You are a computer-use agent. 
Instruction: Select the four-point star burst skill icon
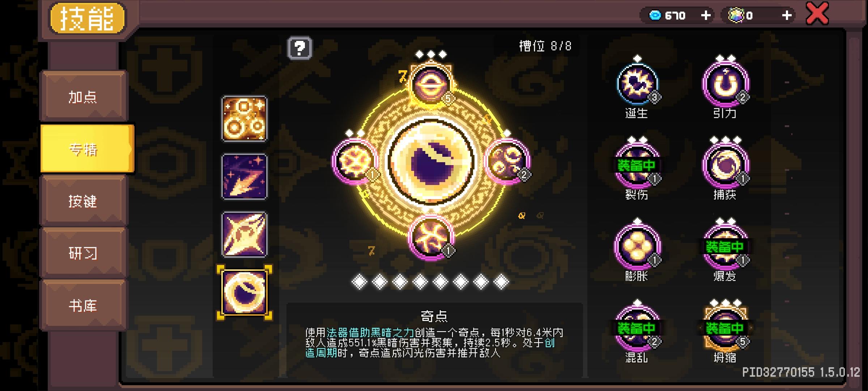[x=244, y=235]
